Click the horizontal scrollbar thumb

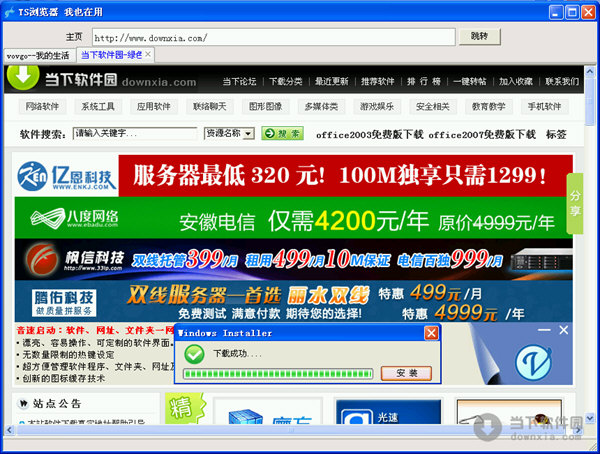point(291,430)
